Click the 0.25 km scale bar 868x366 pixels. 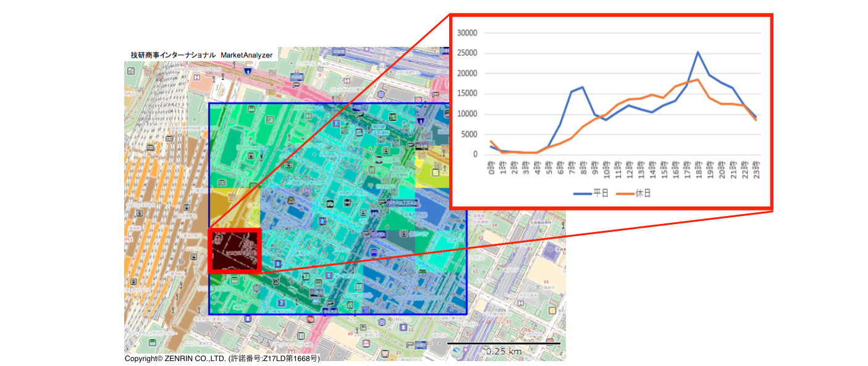point(503,343)
